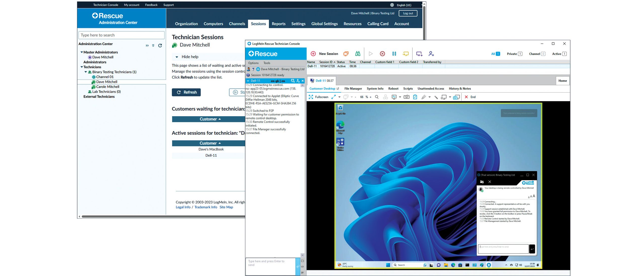Click the person-plus icon in Dell-11 chat header
644x276 pixels.
(x=298, y=81)
